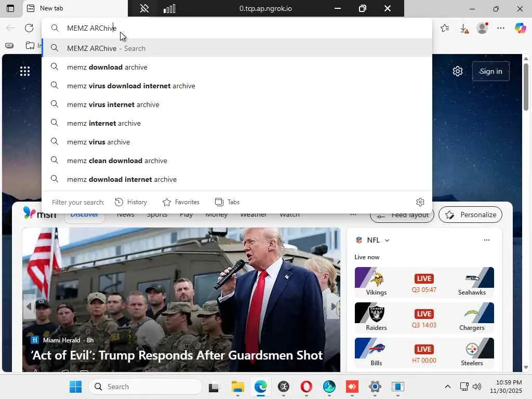Open File Explorer from taskbar

coord(237,387)
